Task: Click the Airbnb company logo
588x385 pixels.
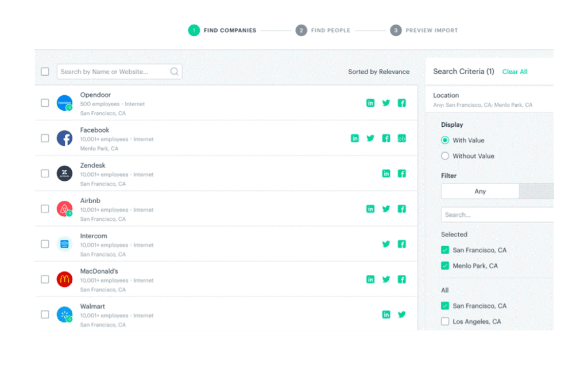Action: point(64,209)
